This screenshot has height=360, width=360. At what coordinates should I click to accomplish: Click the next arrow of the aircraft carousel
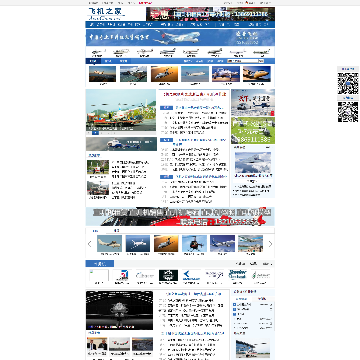pyautogui.click(x=270, y=244)
